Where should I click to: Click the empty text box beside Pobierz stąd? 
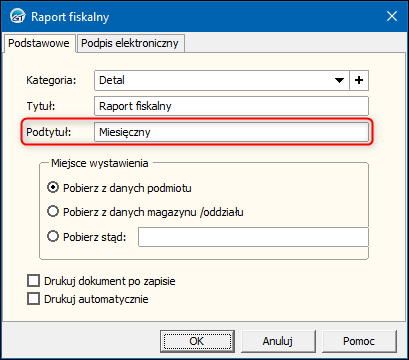(x=253, y=237)
